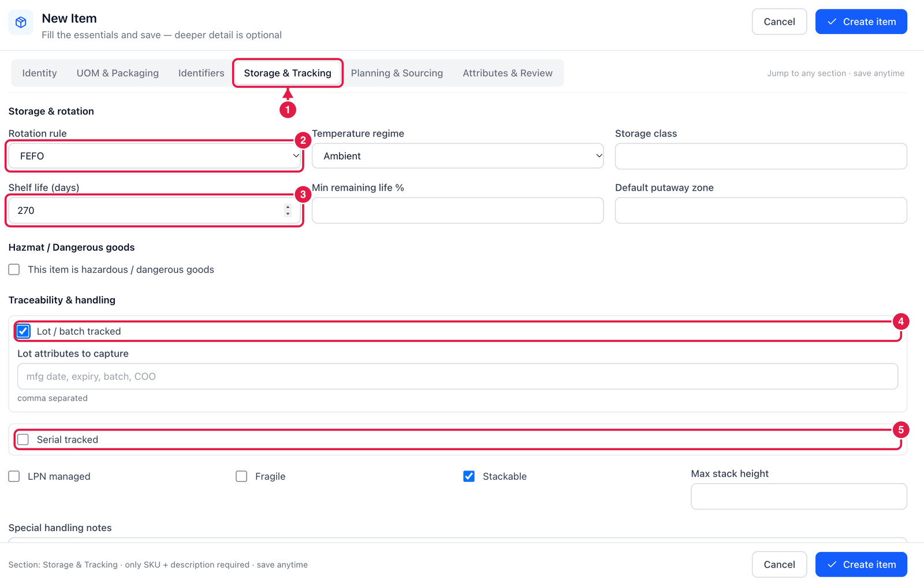The image size is (924, 586).
Task: Click the Storage class field
Action: tap(761, 156)
